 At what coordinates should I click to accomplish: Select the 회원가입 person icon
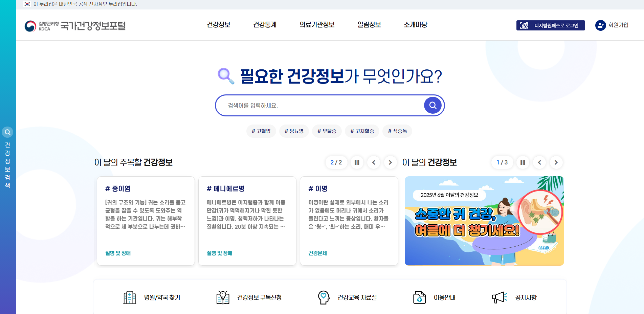[x=600, y=25]
